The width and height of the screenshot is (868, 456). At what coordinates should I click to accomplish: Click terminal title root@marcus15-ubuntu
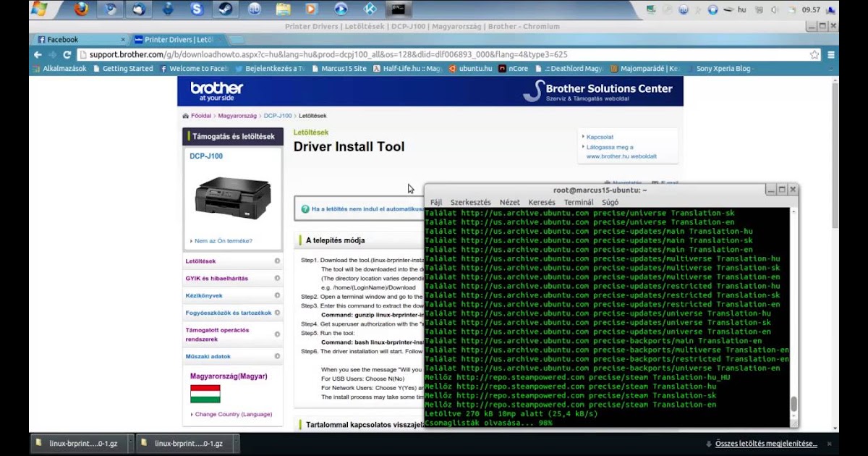click(x=600, y=190)
